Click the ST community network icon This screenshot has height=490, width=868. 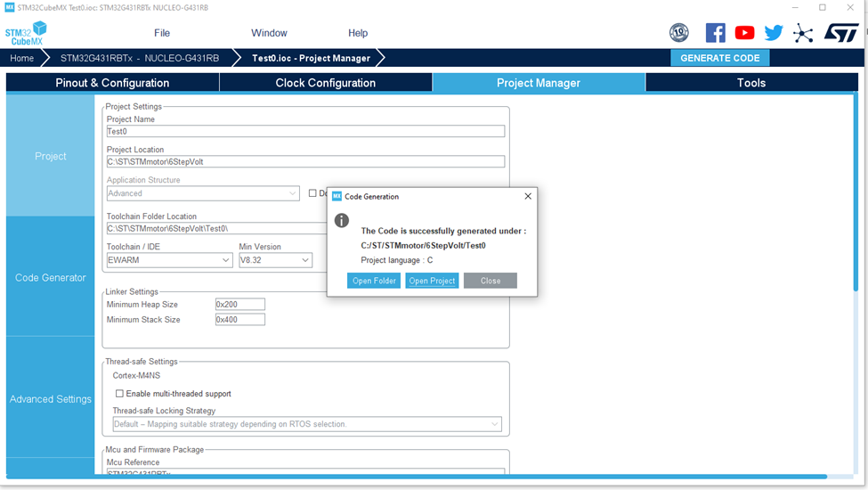click(x=803, y=33)
